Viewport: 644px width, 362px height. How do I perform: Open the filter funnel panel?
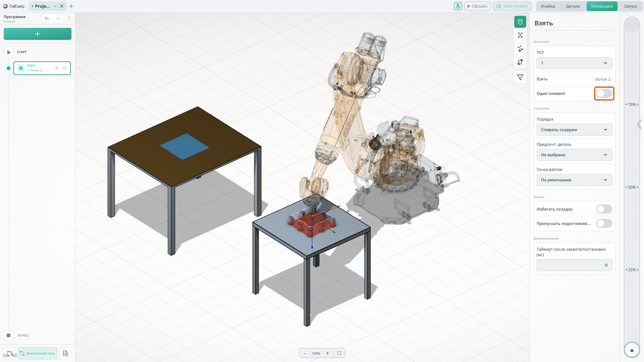tap(520, 77)
